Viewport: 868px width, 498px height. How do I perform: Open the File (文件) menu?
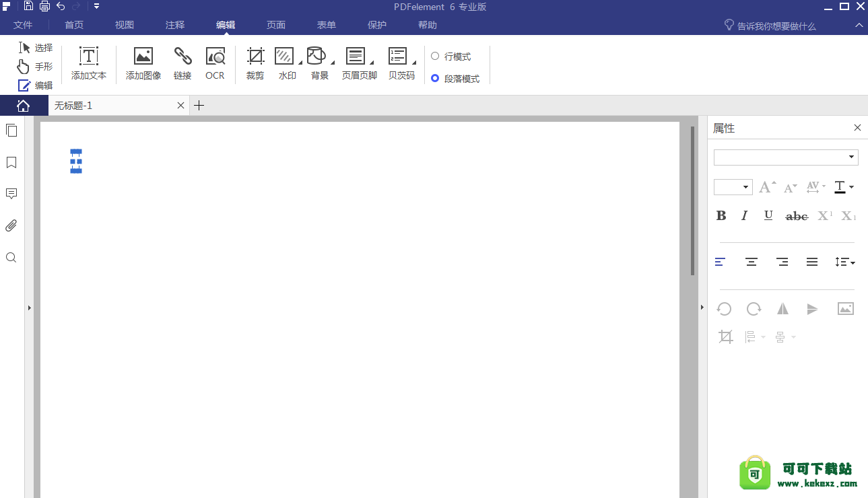click(23, 25)
